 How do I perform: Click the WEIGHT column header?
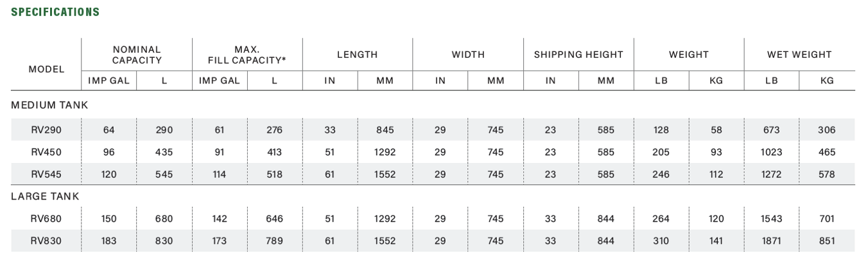tap(688, 55)
